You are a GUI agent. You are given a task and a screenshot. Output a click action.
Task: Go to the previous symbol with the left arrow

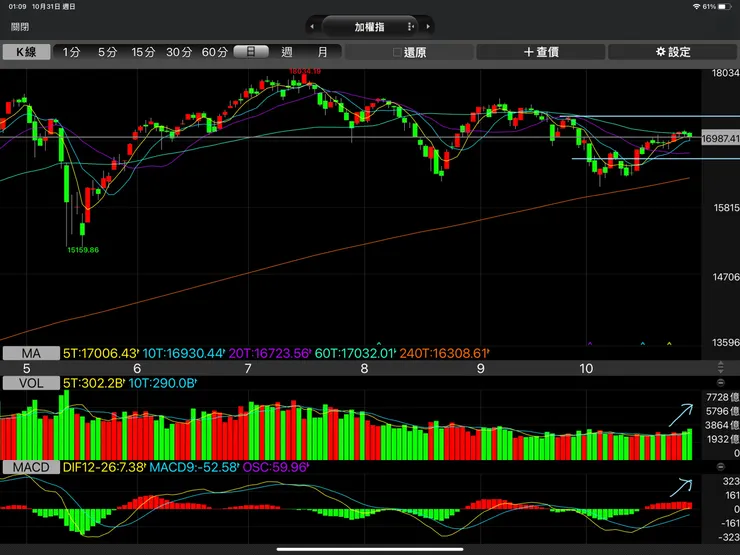click(312, 27)
